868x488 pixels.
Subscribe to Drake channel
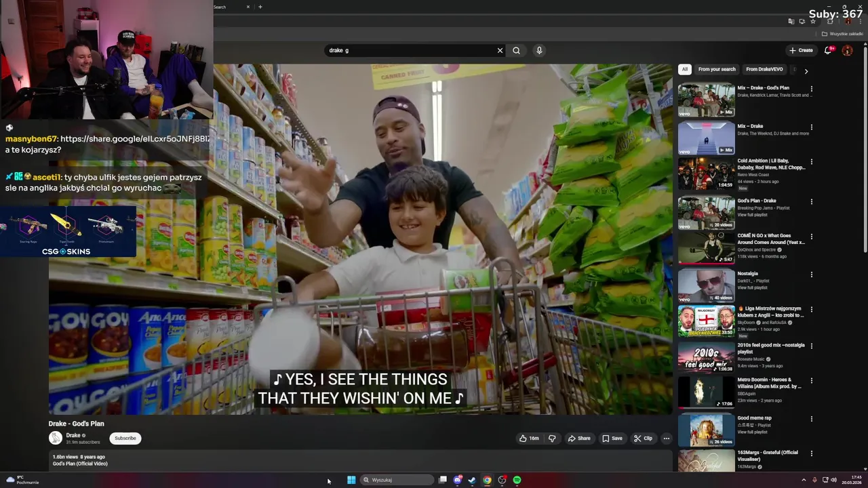(x=125, y=439)
